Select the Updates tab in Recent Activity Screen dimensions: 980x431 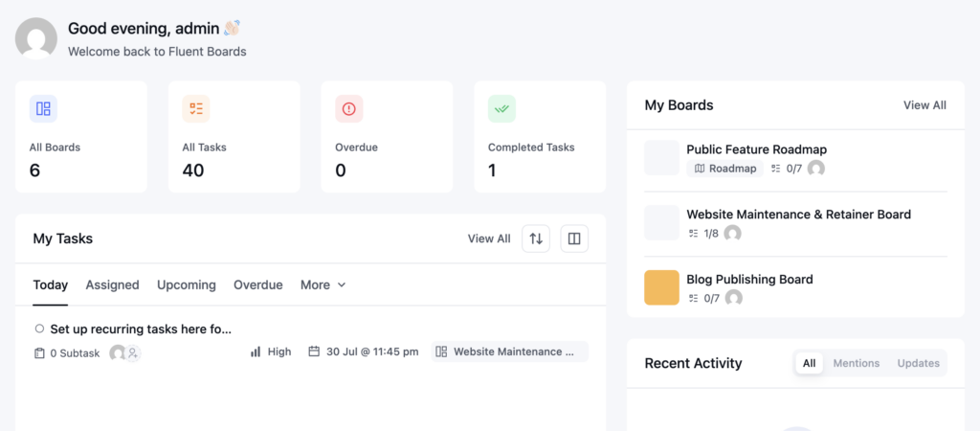point(919,363)
